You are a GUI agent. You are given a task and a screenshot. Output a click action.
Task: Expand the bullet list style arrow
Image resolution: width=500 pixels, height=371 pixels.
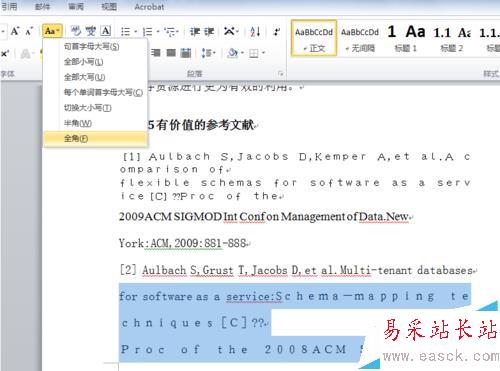coord(136,32)
